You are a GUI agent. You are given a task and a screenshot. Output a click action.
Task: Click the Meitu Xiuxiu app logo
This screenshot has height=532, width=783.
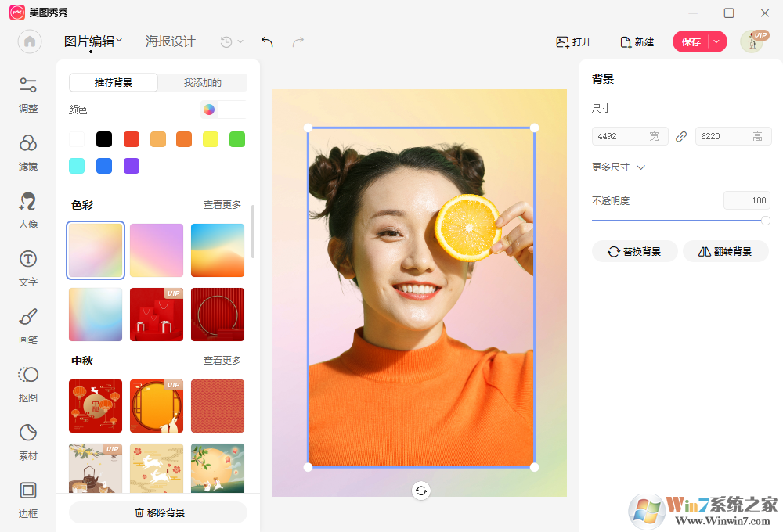pos(17,13)
